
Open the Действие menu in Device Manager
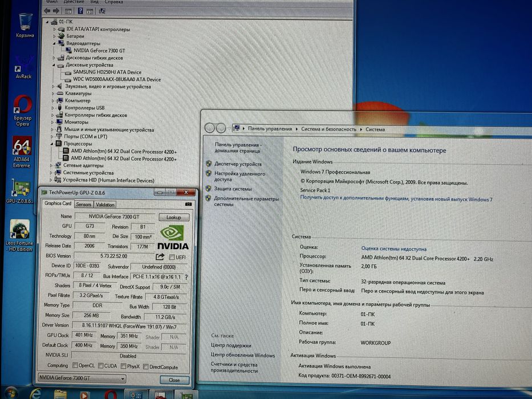[x=74, y=2]
